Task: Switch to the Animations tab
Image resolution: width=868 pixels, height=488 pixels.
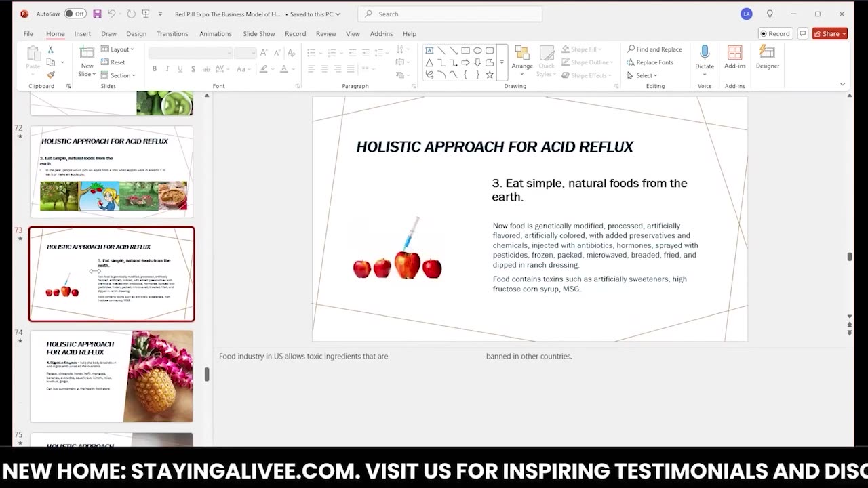Action: (216, 33)
